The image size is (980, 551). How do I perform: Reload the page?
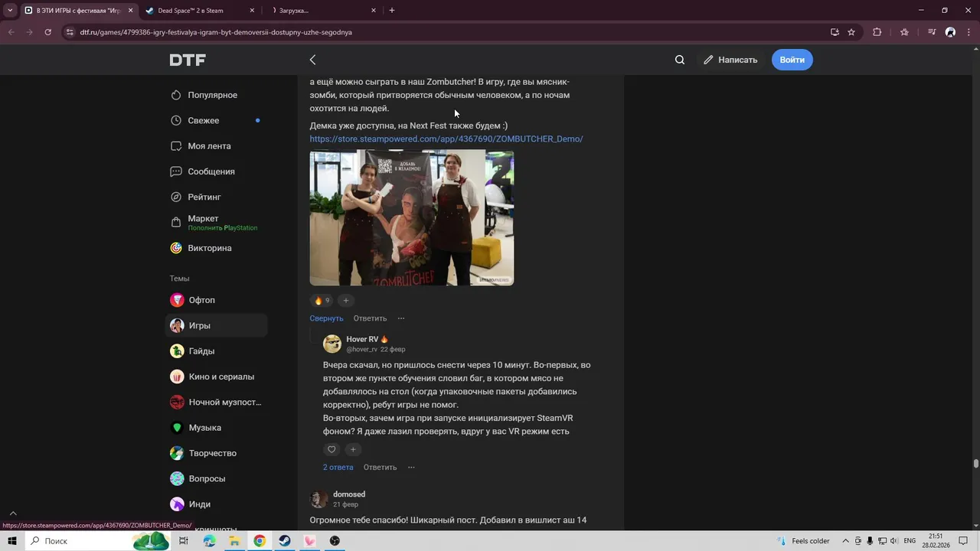tap(47, 32)
